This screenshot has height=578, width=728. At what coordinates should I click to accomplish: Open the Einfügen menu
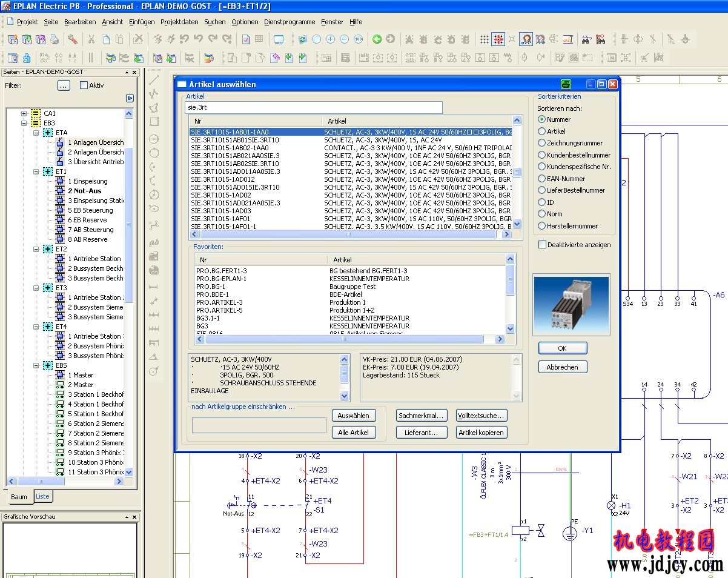pos(142,22)
